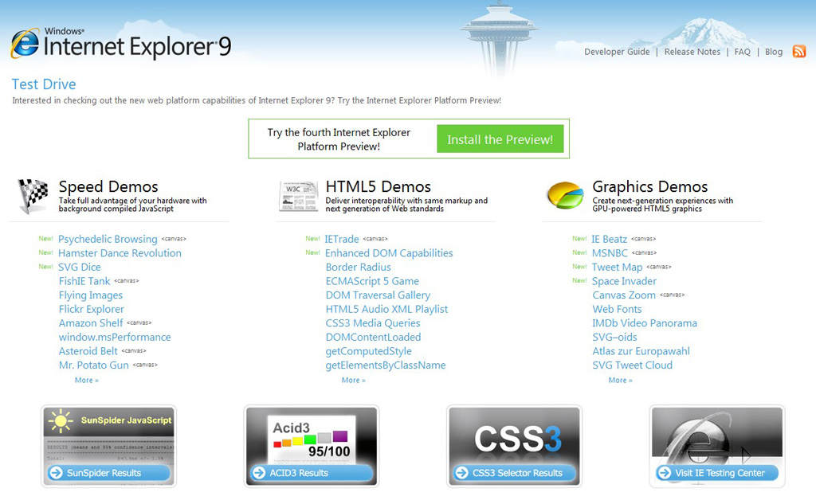Open the DOM Traversal Gallery demo
Viewport: 816px width, 504px height.
pos(378,295)
